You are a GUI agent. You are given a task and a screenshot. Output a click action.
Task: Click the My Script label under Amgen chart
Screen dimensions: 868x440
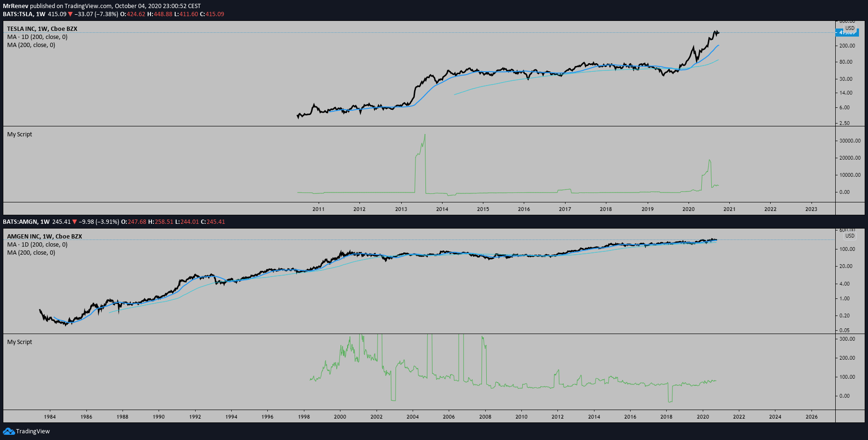click(x=19, y=342)
